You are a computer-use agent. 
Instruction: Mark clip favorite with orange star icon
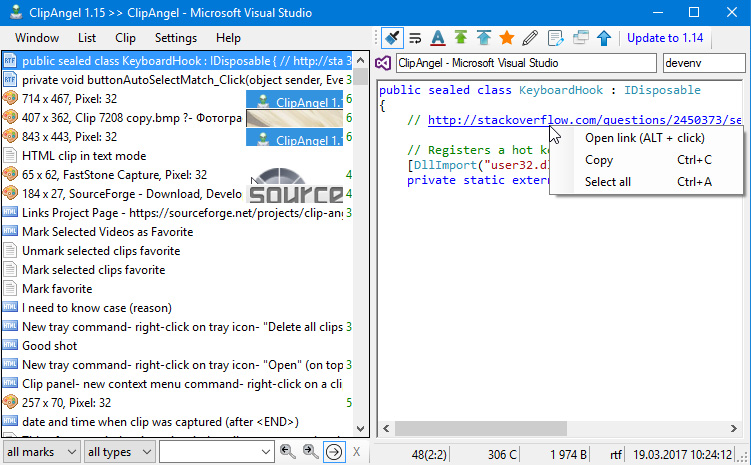[x=506, y=38]
